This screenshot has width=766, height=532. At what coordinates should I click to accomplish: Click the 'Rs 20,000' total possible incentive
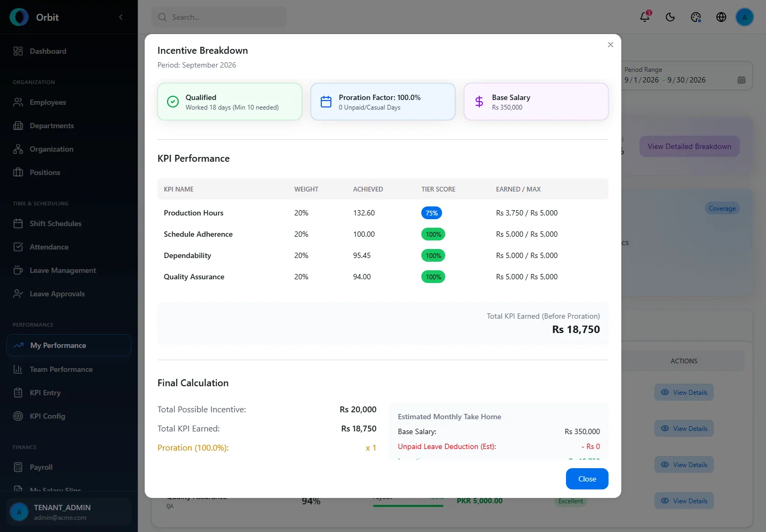click(x=358, y=410)
